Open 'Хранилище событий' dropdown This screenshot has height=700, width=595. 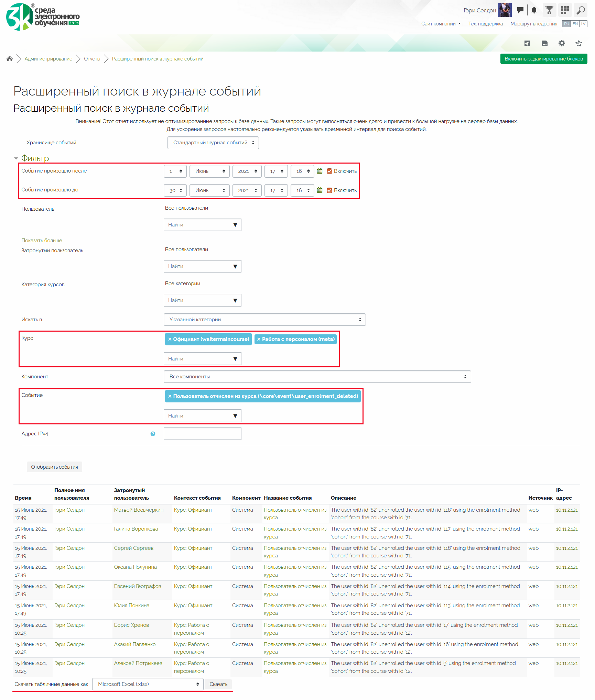click(213, 143)
